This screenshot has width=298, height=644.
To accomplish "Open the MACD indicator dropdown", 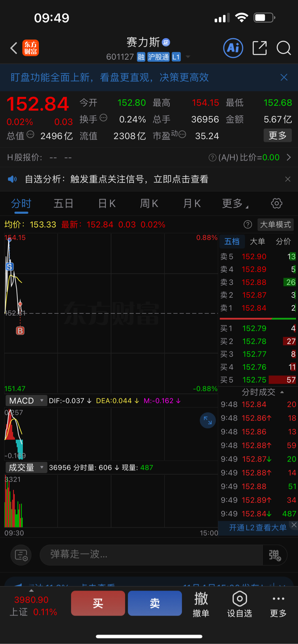I will [x=26, y=401].
